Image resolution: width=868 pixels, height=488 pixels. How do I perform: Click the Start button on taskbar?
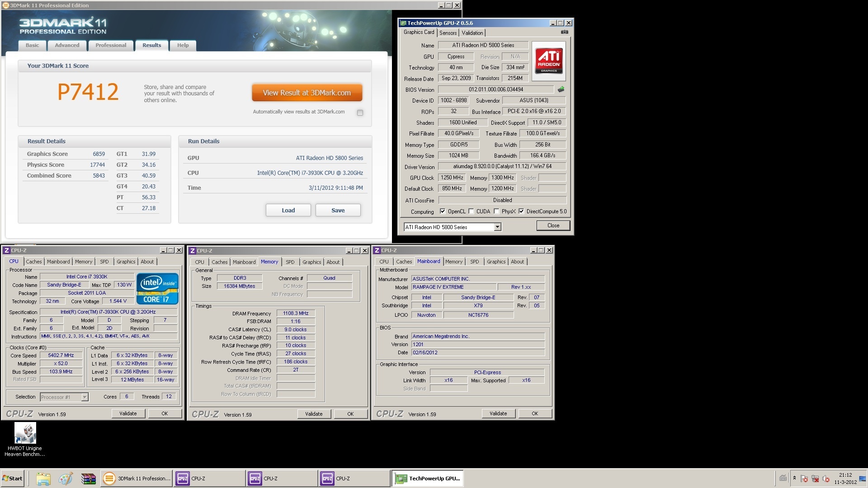13,479
